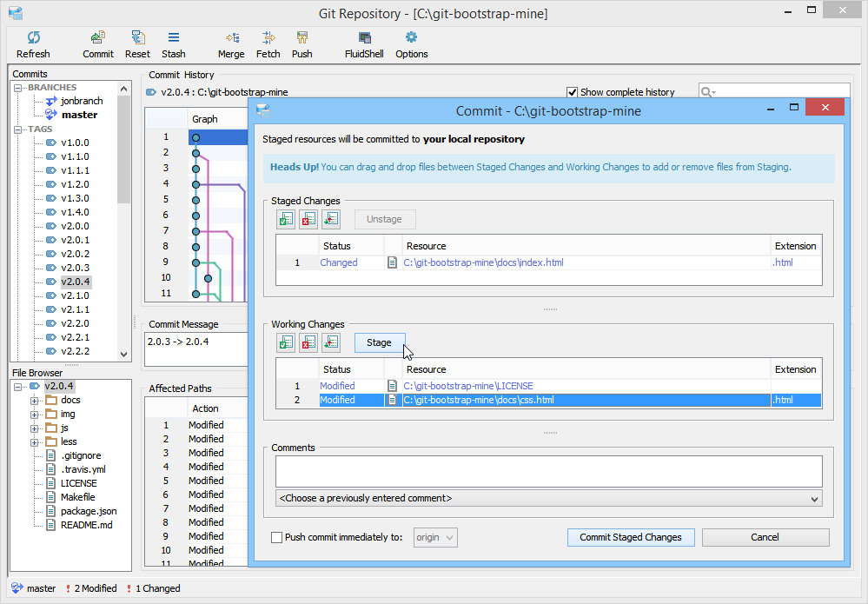Select LICENSE row in Working Changes
This screenshot has height=604, width=868.
548,386
